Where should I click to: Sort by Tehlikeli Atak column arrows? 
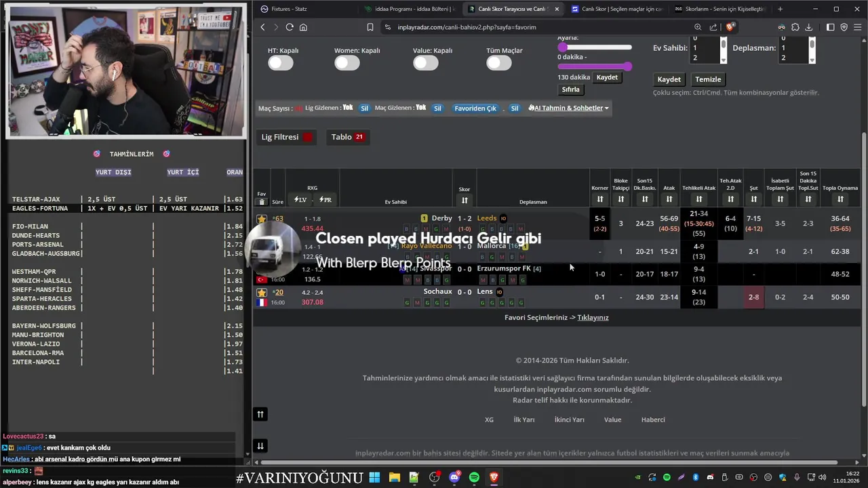point(698,199)
